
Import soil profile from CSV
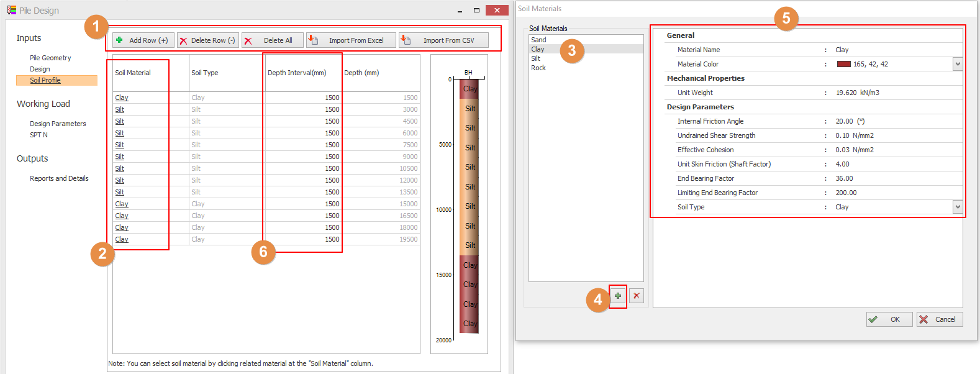tap(443, 40)
